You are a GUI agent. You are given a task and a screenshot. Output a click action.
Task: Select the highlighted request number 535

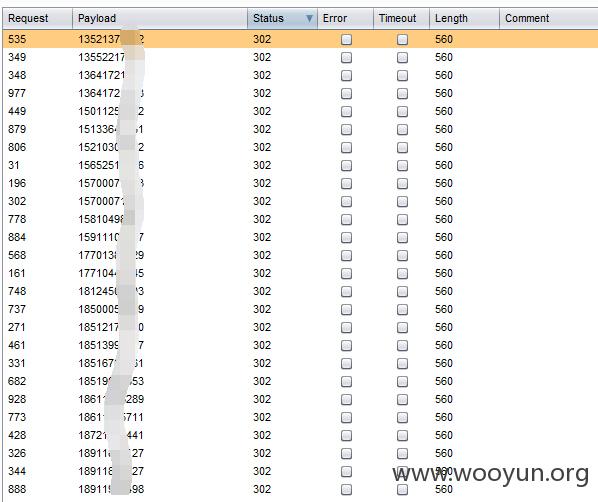click(17, 39)
